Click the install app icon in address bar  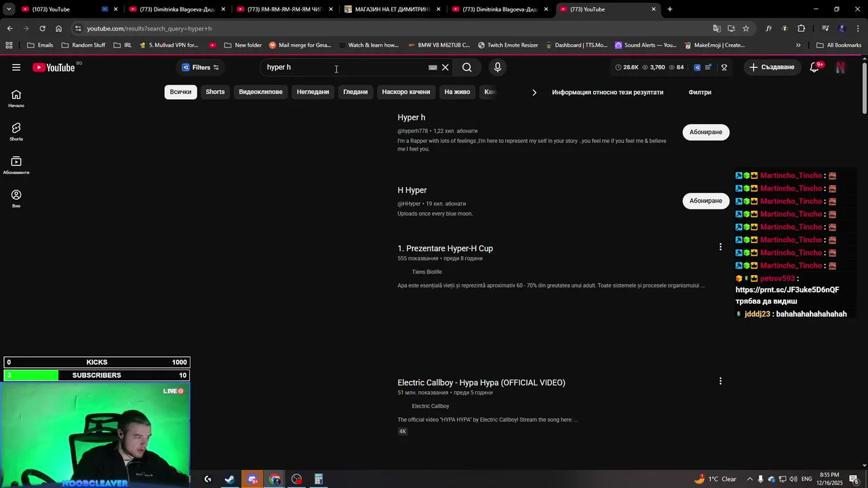(731, 28)
